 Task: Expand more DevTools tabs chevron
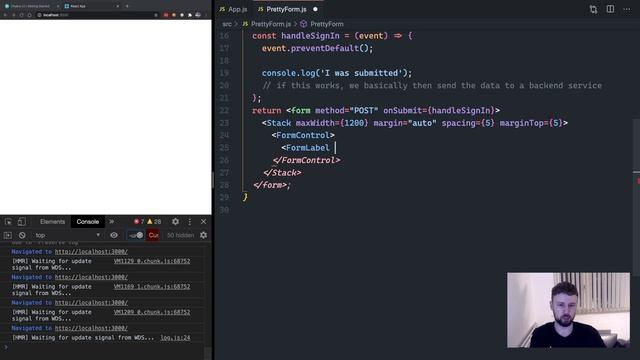click(x=111, y=222)
